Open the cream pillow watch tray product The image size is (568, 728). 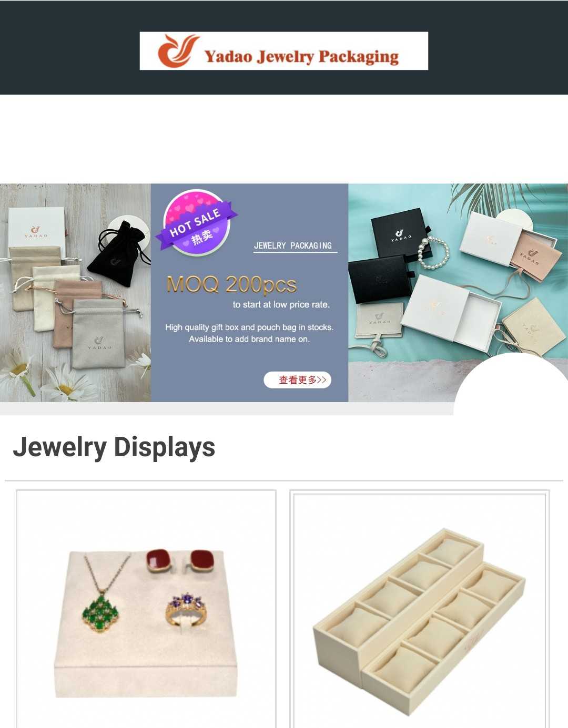(420, 609)
